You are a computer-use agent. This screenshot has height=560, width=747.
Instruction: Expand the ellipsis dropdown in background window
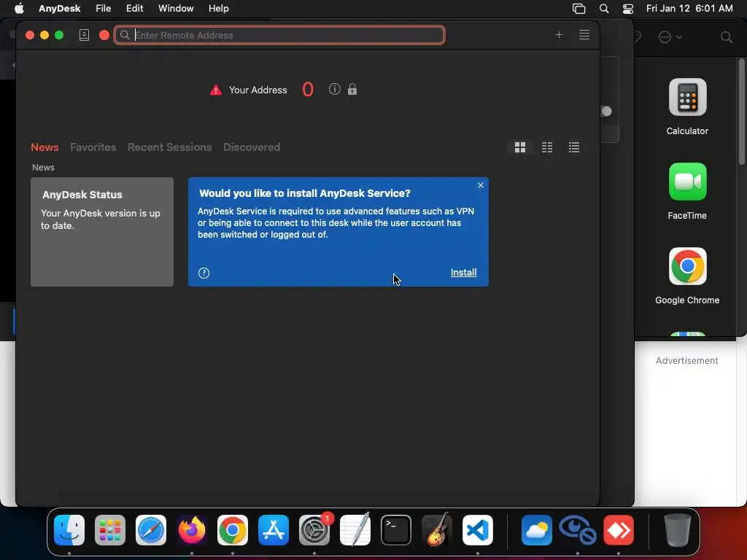[670, 37]
